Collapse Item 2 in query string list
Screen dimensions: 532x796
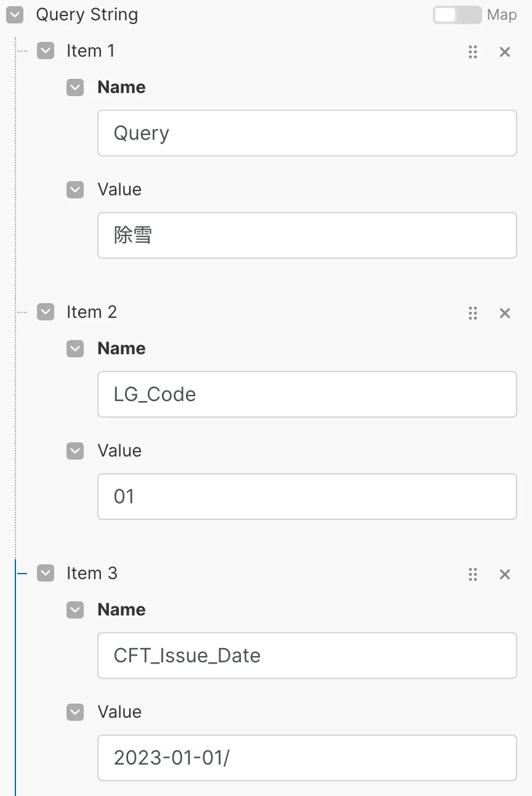pos(46,312)
